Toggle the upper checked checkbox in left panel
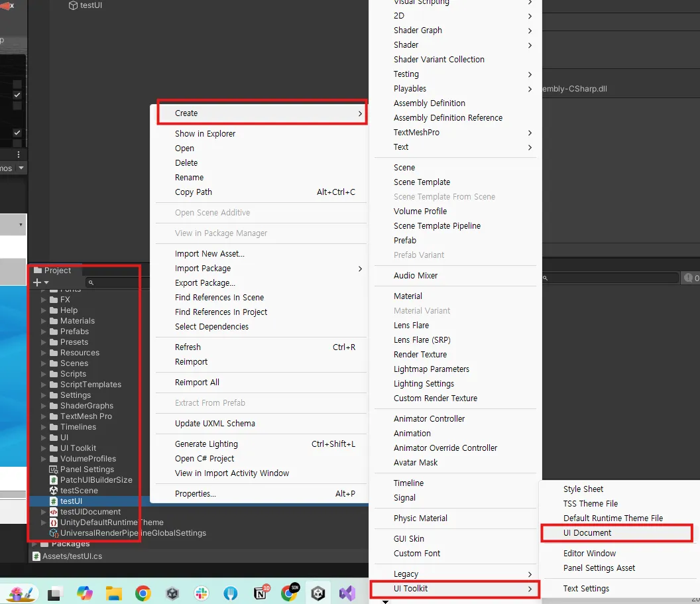The width and height of the screenshot is (700, 604). 17,95
